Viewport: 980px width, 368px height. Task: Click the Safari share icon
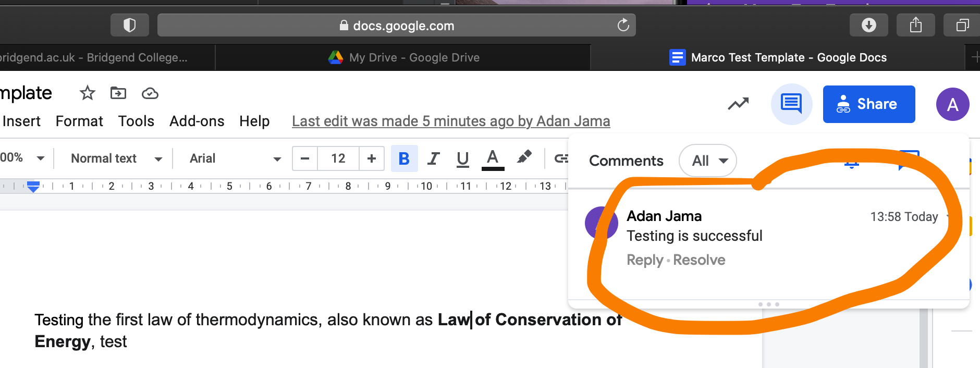(x=915, y=25)
